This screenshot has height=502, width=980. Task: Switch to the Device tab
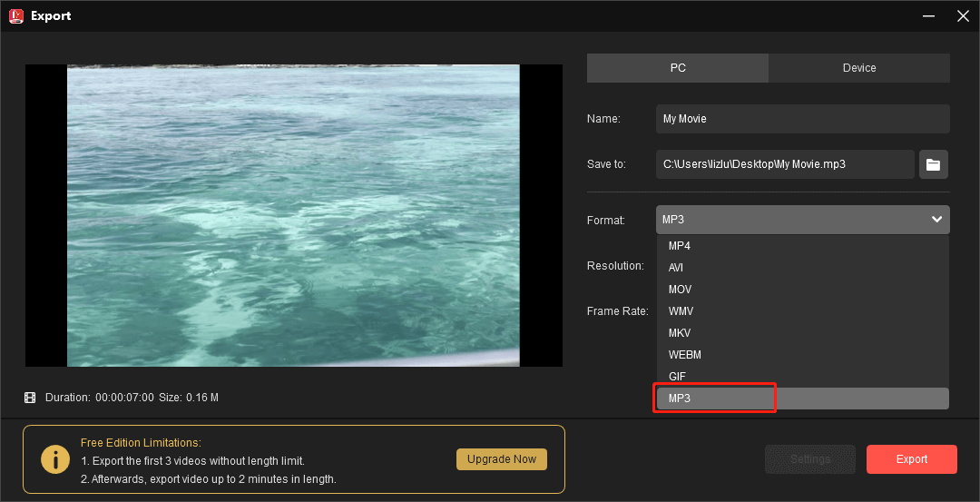coord(859,68)
